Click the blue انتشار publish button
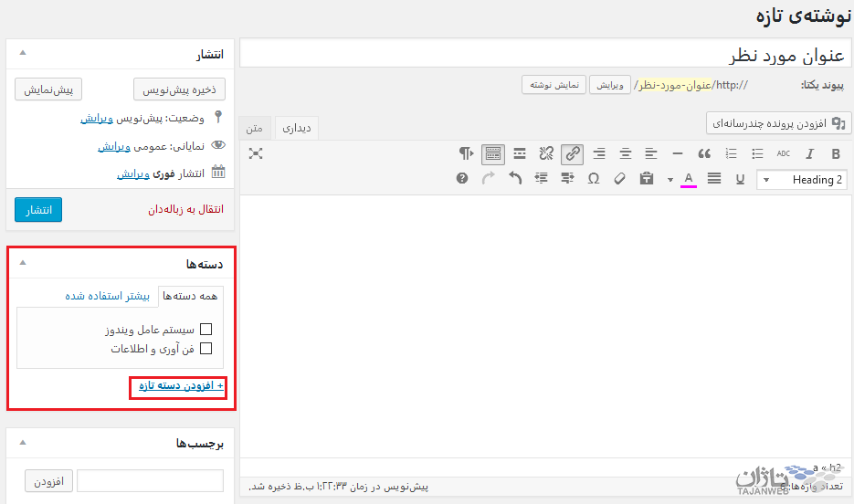The height and width of the screenshot is (504, 854). tap(38, 210)
